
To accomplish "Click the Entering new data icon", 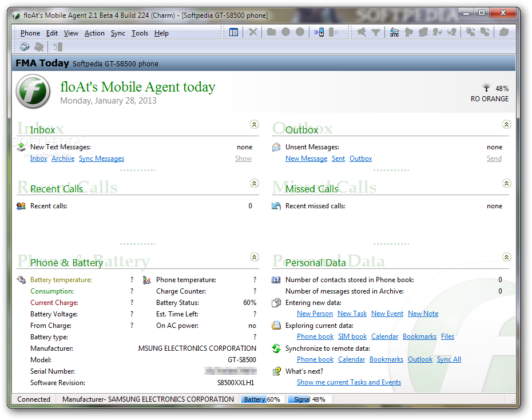I will tap(276, 303).
